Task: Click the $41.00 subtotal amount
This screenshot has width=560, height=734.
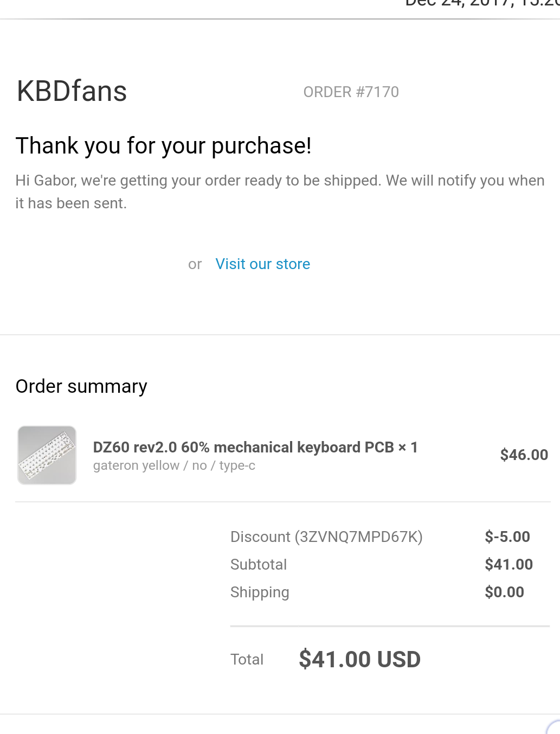Action: click(509, 565)
